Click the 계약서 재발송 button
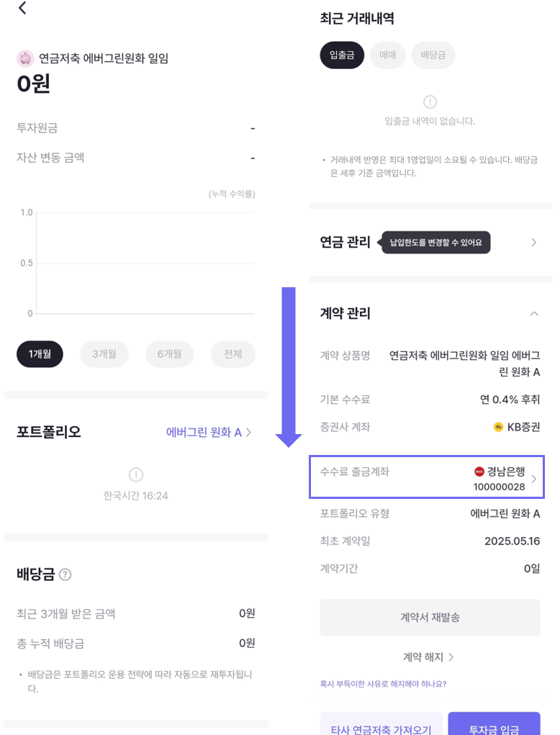 pos(430,618)
